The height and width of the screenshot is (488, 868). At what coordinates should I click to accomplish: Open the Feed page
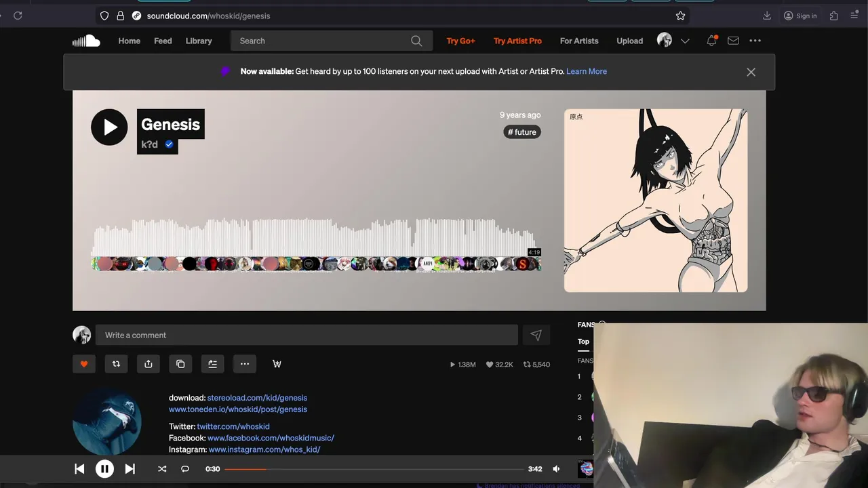click(163, 41)
